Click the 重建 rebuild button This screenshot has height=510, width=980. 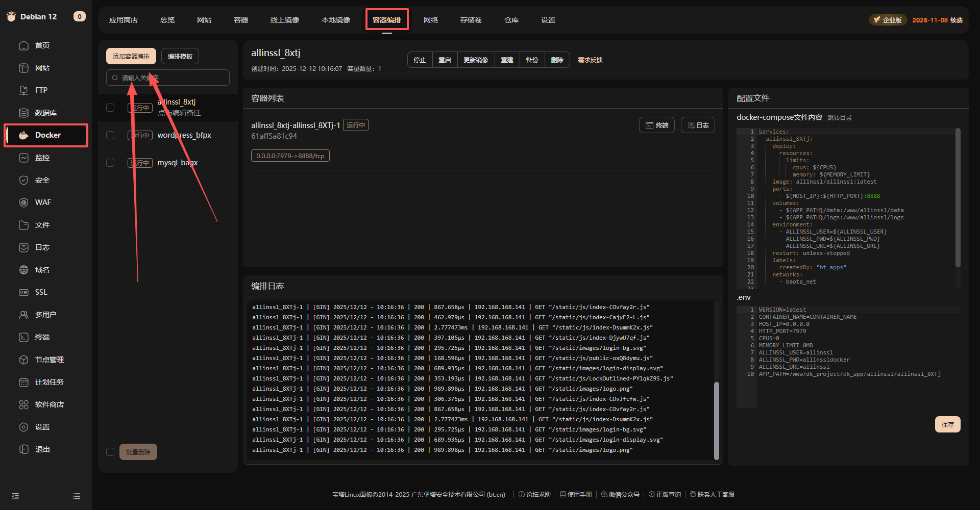point(507,60)
